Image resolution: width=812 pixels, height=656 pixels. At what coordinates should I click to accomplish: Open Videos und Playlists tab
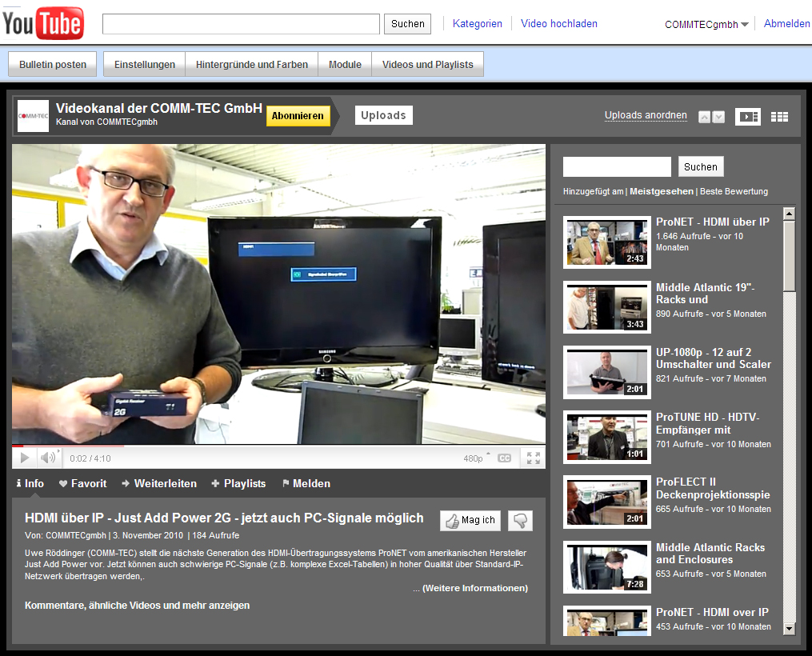pos(428,64)
